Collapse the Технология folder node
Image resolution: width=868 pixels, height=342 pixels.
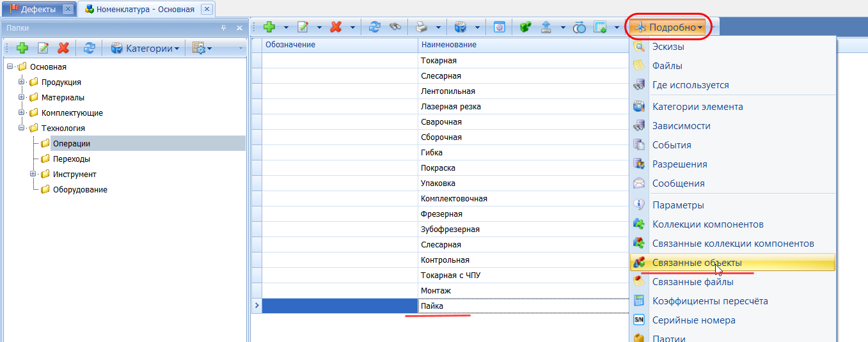coord(22,128)
